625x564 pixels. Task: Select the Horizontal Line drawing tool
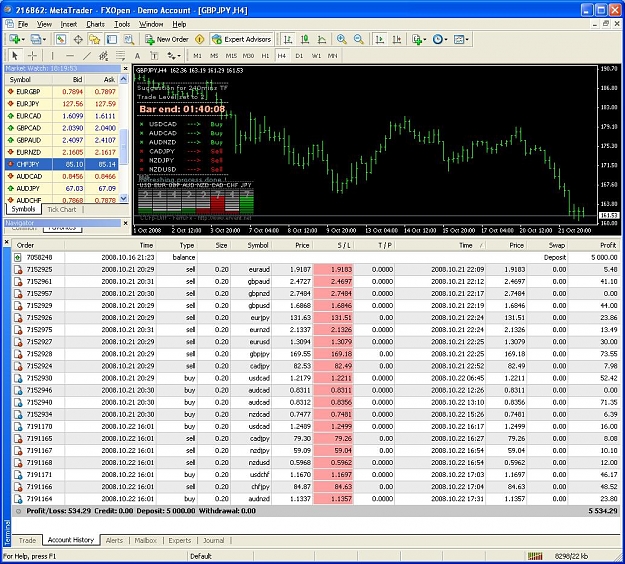tap(70, 55)
